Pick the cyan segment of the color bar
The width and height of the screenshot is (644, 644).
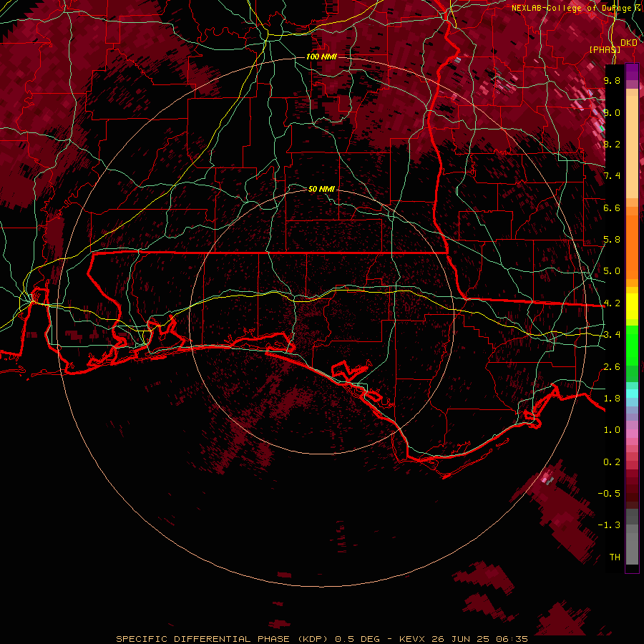[x=632, y=394]
